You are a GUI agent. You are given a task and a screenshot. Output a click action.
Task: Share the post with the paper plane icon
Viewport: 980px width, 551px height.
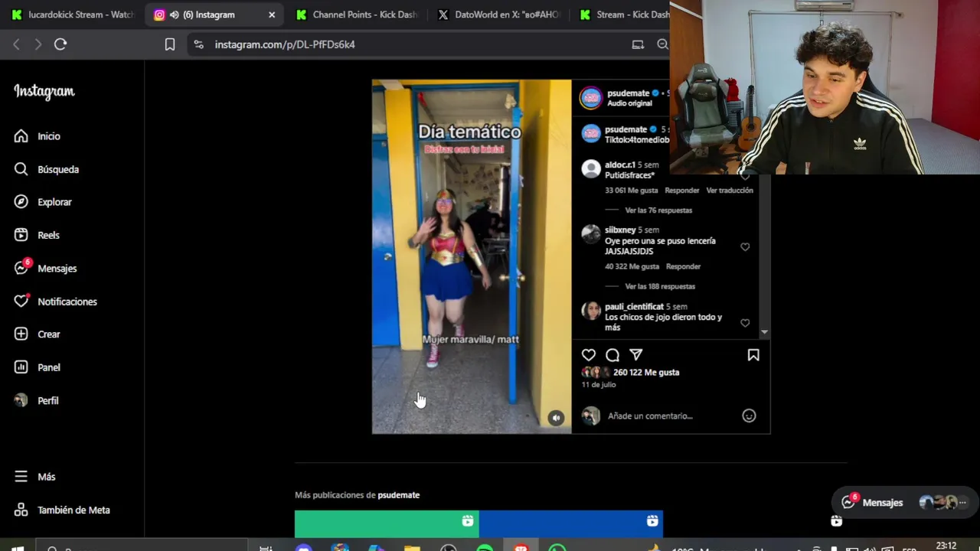pos(636,355)
